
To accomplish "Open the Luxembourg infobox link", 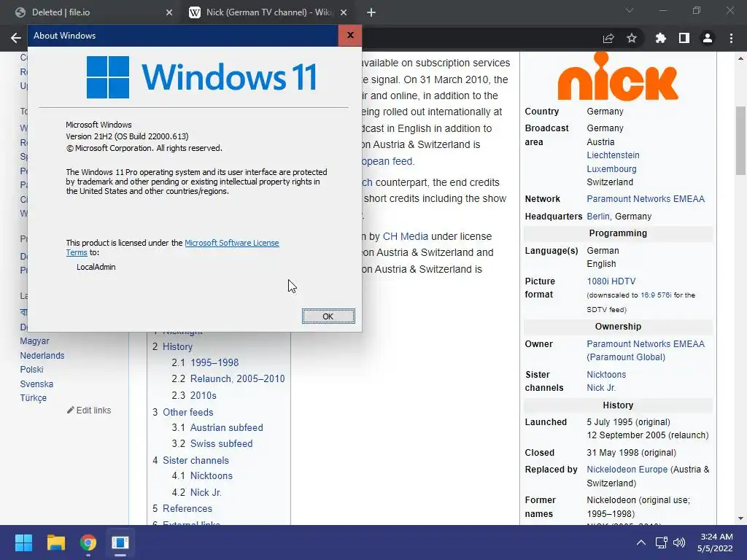I will pos(611,168).
